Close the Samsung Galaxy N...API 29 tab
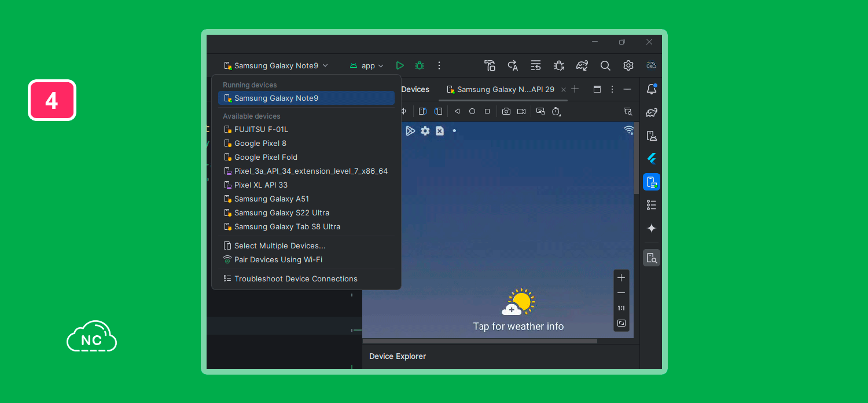868x403 pixels. point(564,90)
